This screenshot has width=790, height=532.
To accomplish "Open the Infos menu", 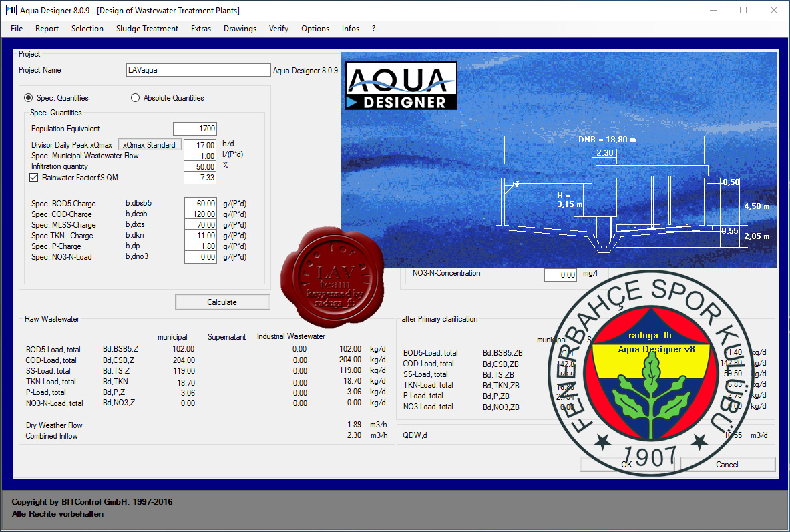I will [x=350, y=29].
